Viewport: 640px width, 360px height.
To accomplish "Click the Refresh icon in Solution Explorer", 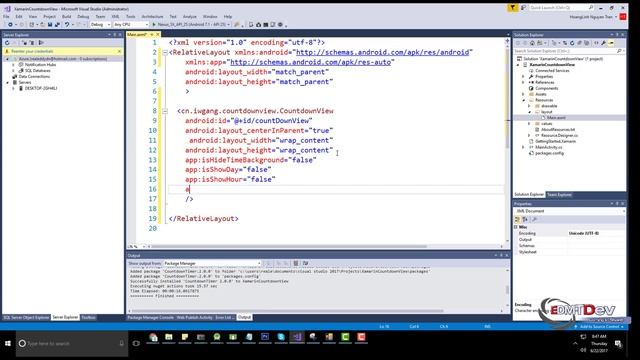I will (572, 43).
